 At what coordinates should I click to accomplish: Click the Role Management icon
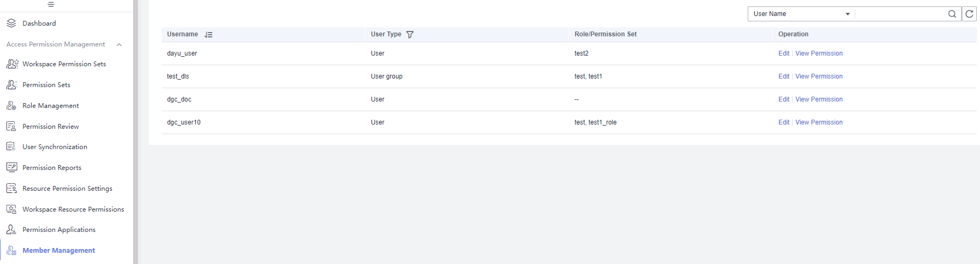[11, 105]
